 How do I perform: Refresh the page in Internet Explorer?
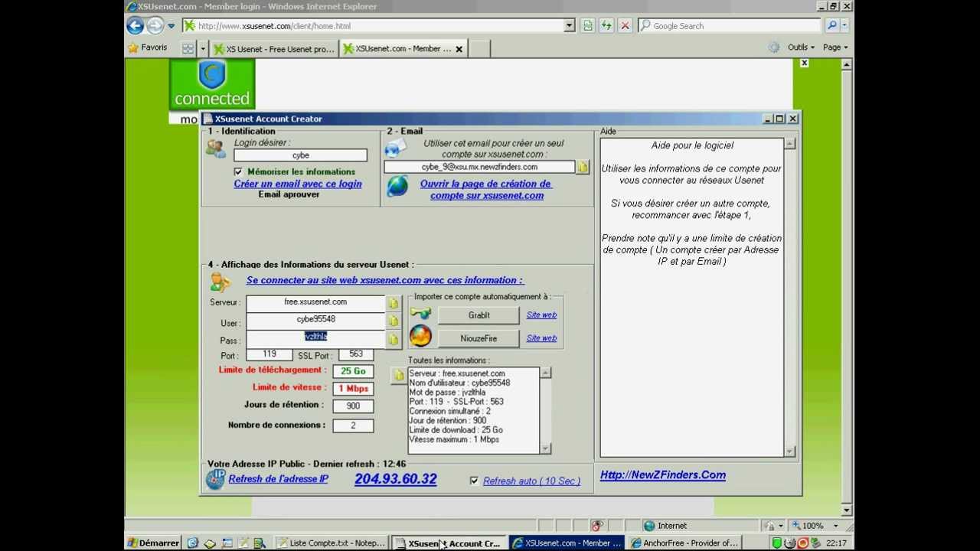tap(606, 25)
